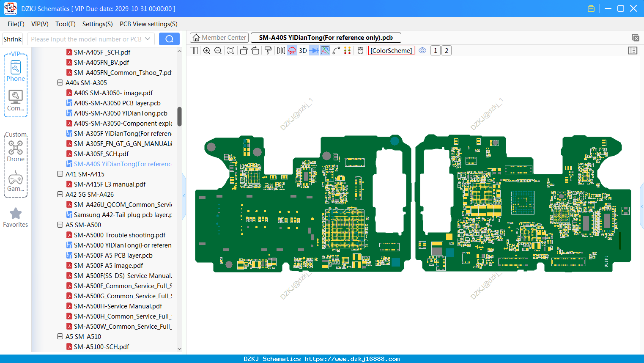
Task: Rotate the board counterclockwise
Action: point(244,51)
